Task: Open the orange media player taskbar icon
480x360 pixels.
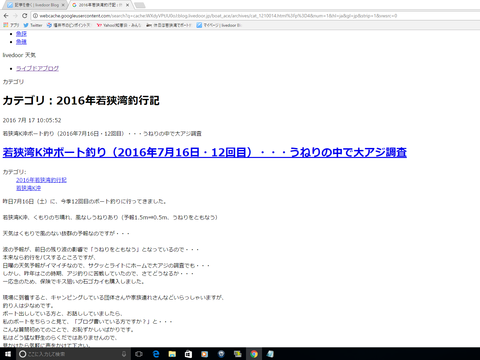Action: [205, 354]
